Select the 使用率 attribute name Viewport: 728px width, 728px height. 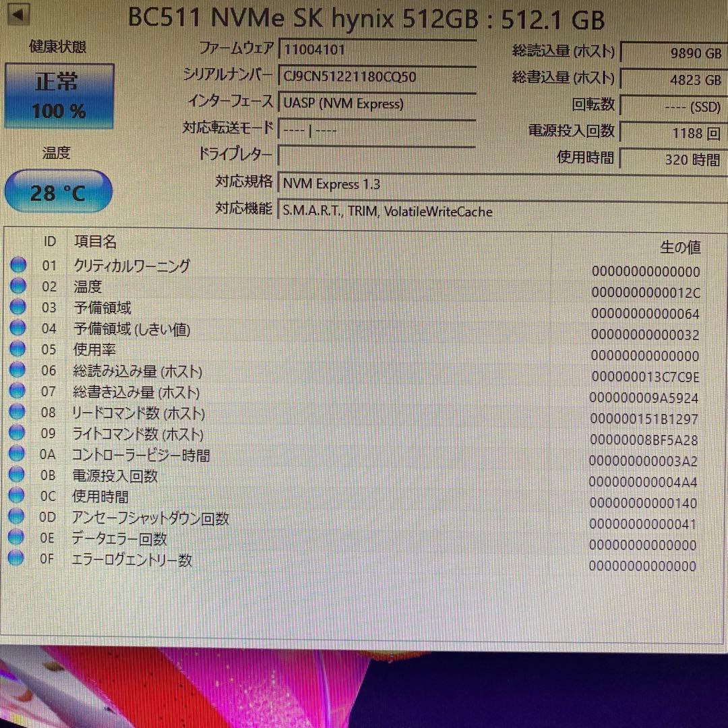coord(94,350)
